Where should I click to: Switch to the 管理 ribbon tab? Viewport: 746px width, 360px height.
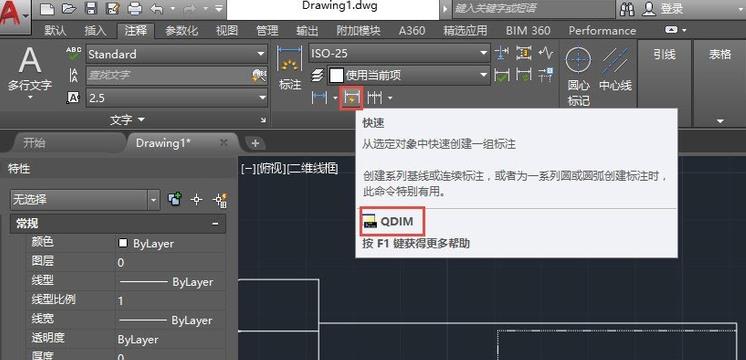point(267,30)
